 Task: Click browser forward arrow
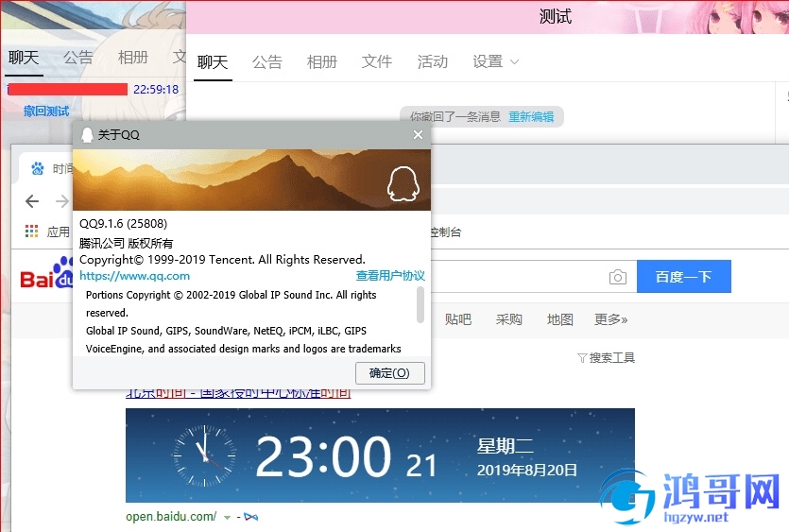[62, 201]
